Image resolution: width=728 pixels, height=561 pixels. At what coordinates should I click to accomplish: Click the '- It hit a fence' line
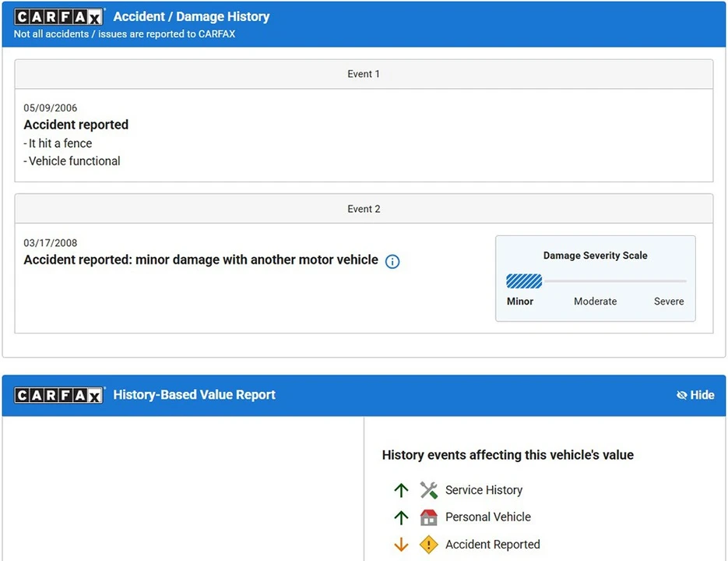(x=58, y=143)
